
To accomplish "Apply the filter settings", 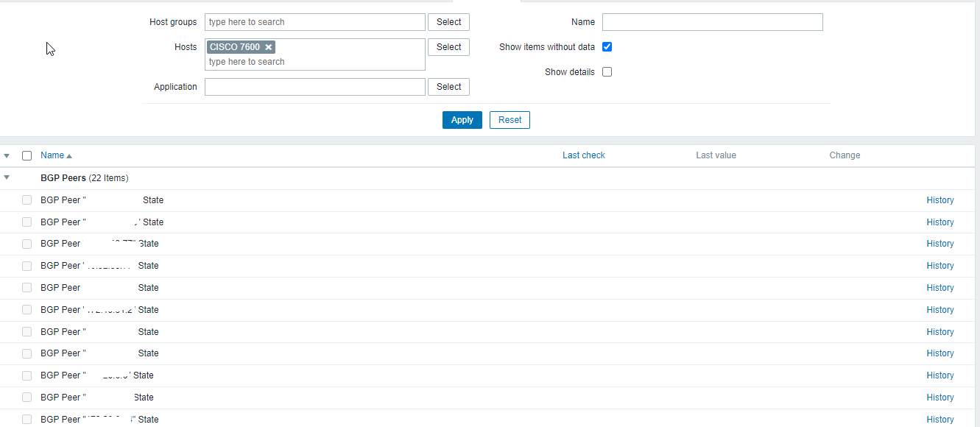I will [x=462, y=120].
